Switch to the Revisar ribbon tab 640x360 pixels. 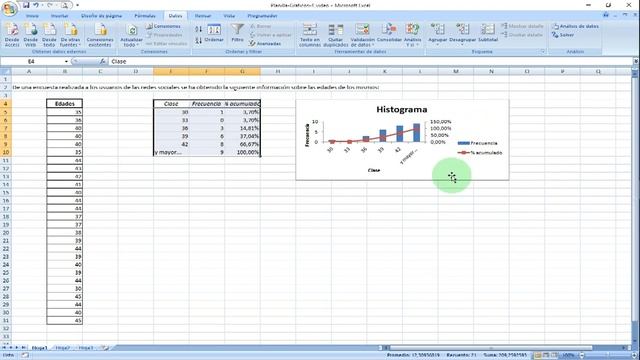click(203, 16)
